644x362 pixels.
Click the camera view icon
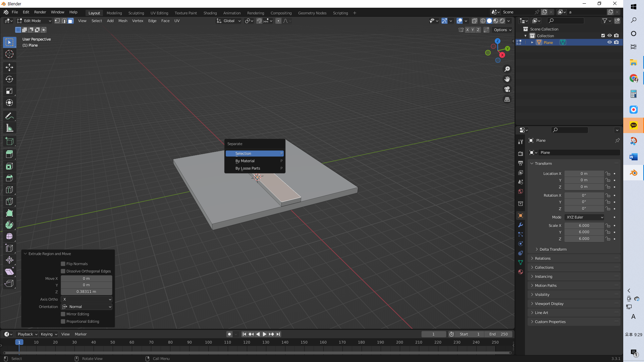(507, 89)
